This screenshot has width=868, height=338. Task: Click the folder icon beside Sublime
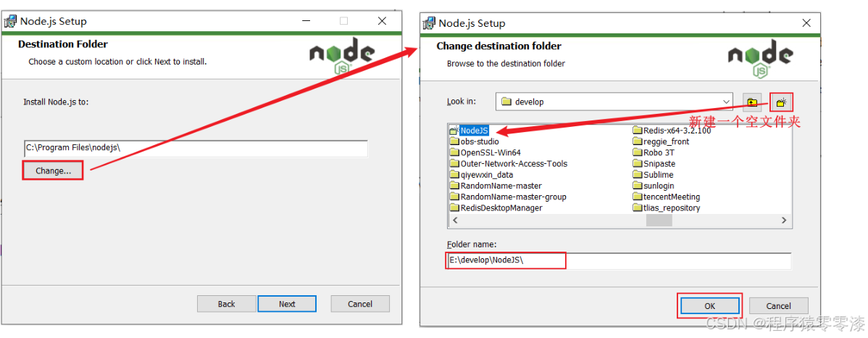click(x=637, y=175)
